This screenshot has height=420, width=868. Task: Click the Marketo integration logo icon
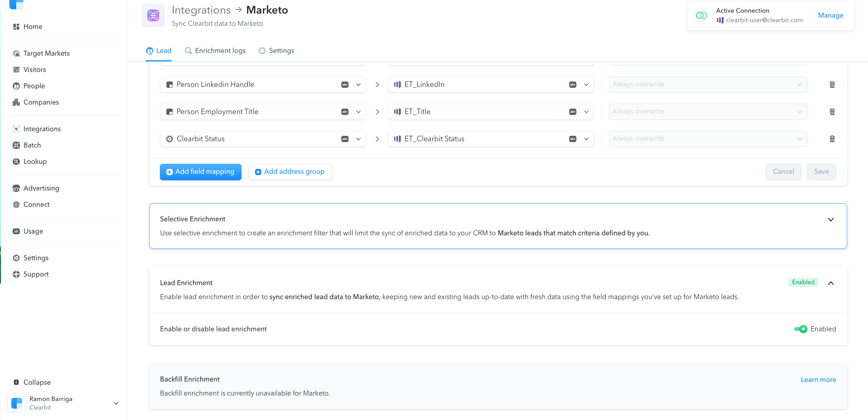click(153, 15)
